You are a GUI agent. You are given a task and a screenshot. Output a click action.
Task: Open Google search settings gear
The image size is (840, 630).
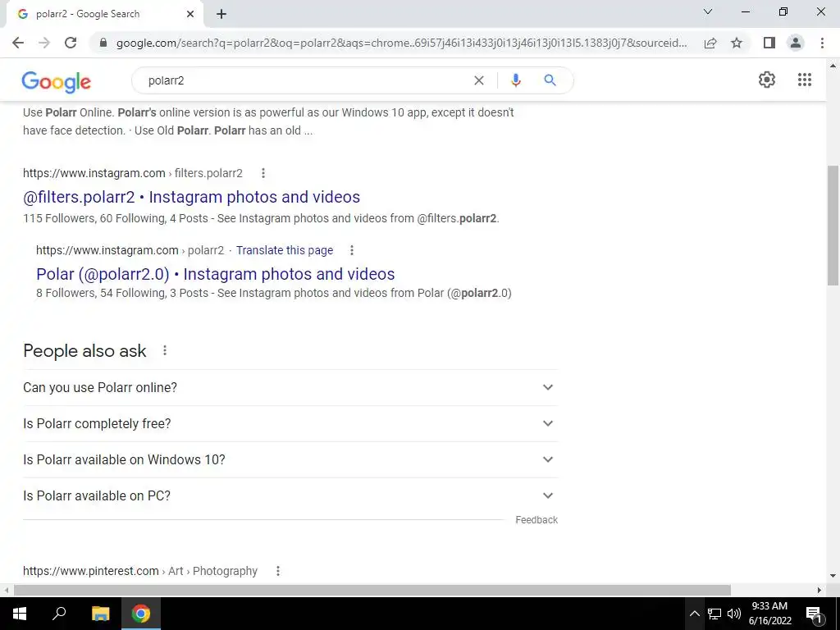[767, 80]
